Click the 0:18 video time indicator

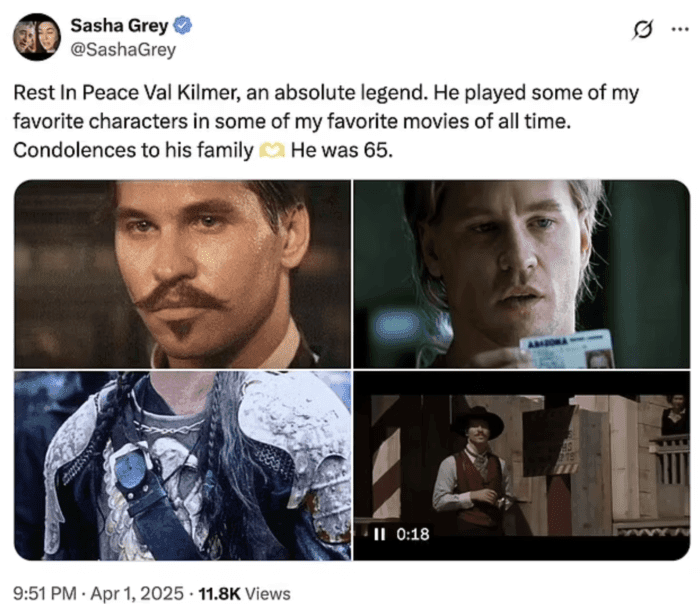412,534
